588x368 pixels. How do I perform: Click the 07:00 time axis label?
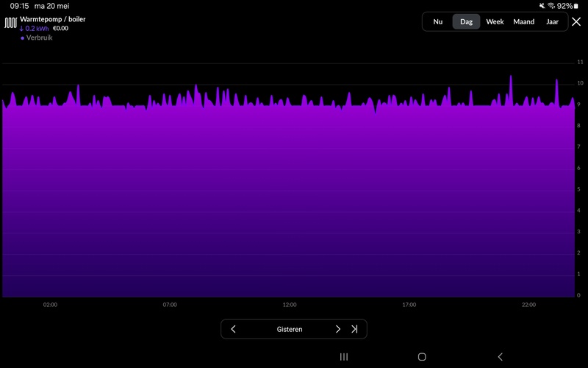170,305
